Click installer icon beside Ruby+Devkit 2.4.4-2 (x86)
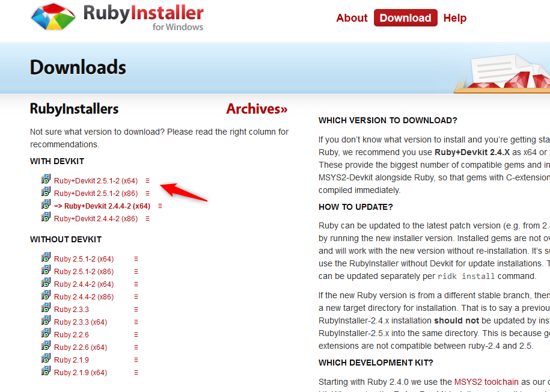 pos(46,217)
